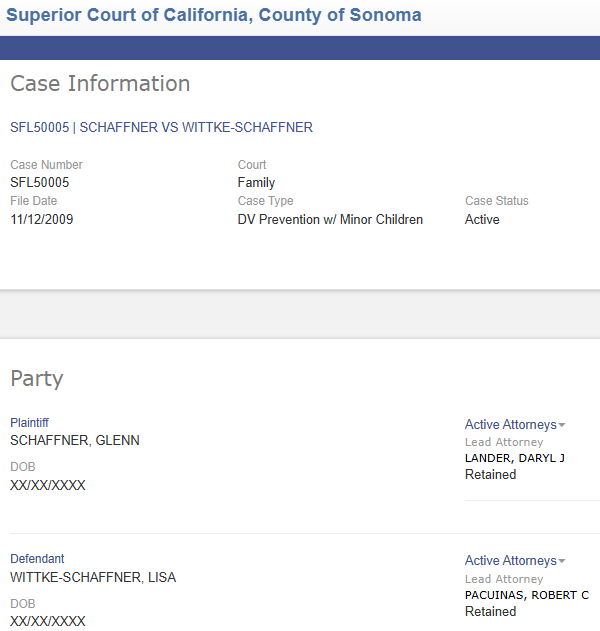Click the defendant Active Attorneys caret arrow
The image size is (600, 631).
[x=562, y=561]
